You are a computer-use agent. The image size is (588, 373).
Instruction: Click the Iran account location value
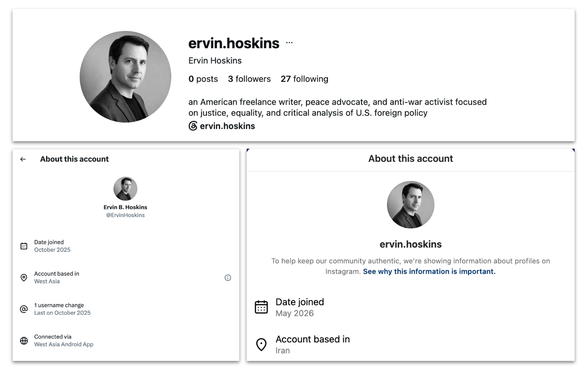[283, 351]
